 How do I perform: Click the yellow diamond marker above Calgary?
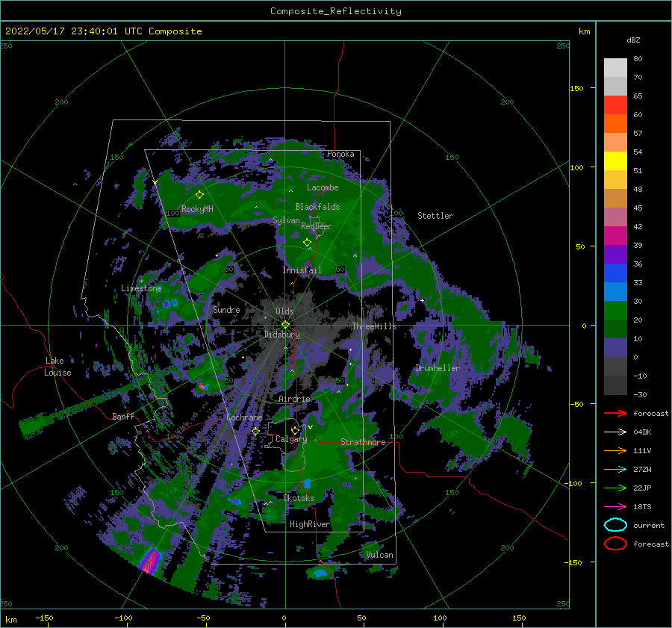[295, 430]
